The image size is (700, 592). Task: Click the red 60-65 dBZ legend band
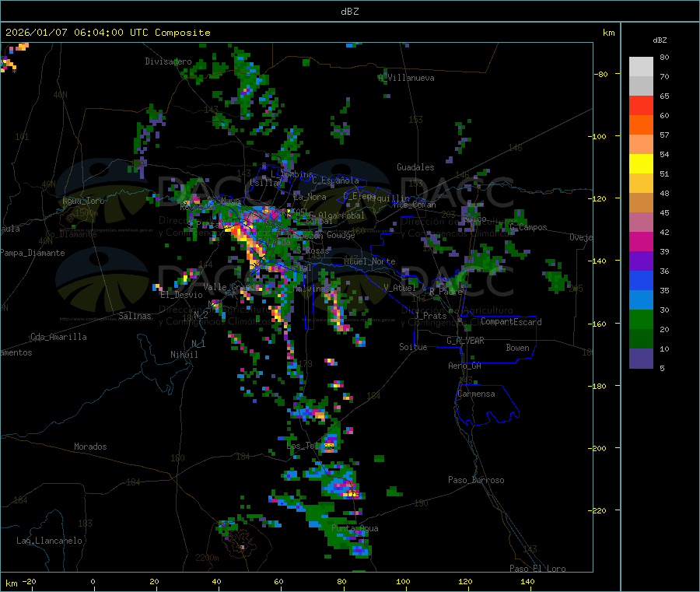tap(641, 105)
